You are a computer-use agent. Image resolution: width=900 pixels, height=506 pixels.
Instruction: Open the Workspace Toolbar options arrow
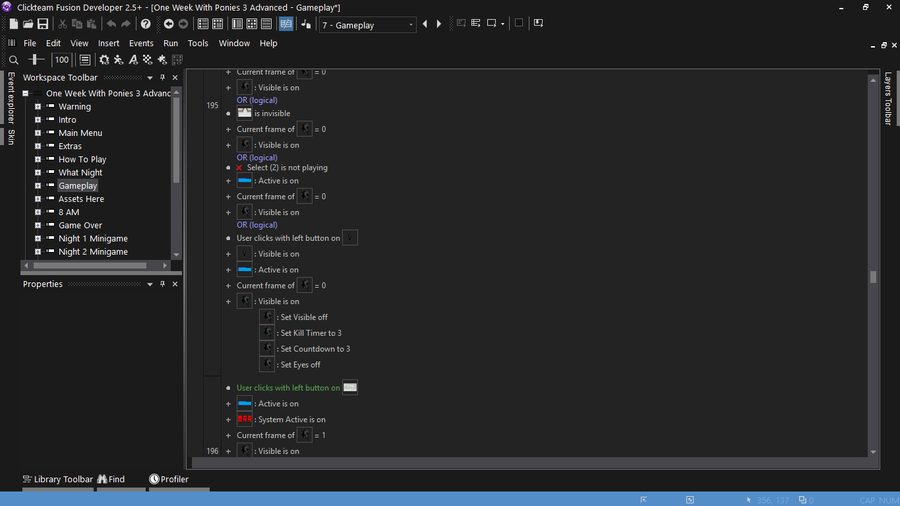click(x=150, y=77)
